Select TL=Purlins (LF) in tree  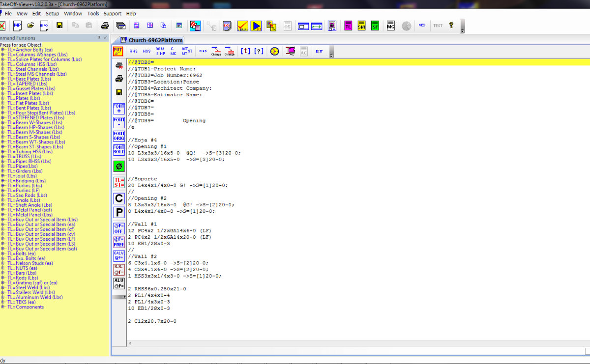(x=24, y=190)
